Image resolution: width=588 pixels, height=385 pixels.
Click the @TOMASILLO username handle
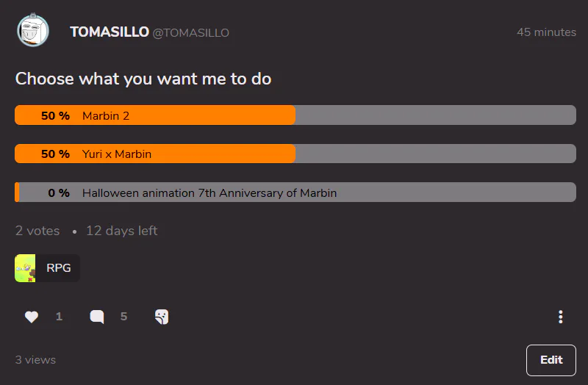pyautogui.click(x=191, y=33)
